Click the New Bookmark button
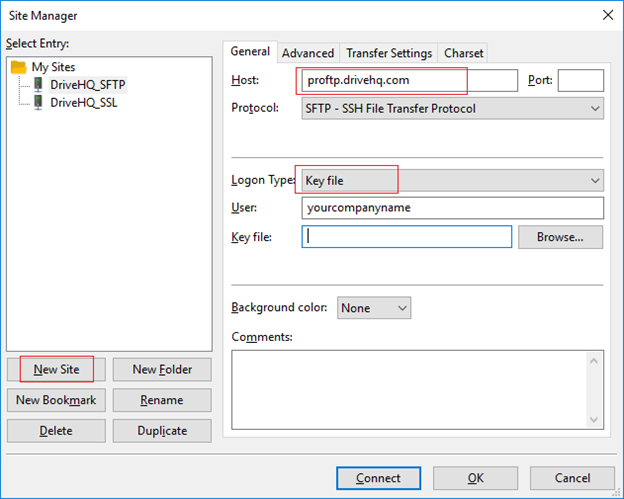The height and width of the screenshot is (499, 624). click(x=56, y=400)
